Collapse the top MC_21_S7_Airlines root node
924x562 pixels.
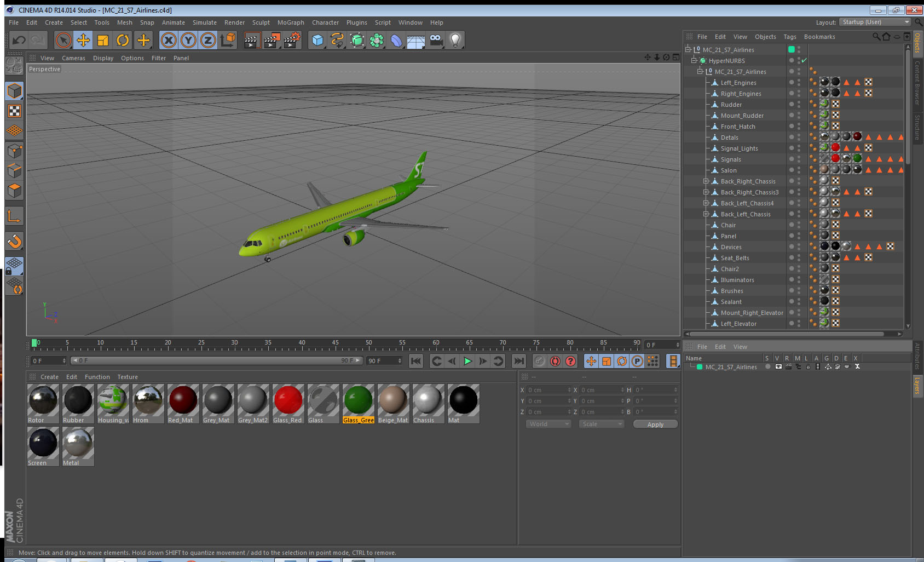(688, 49)
